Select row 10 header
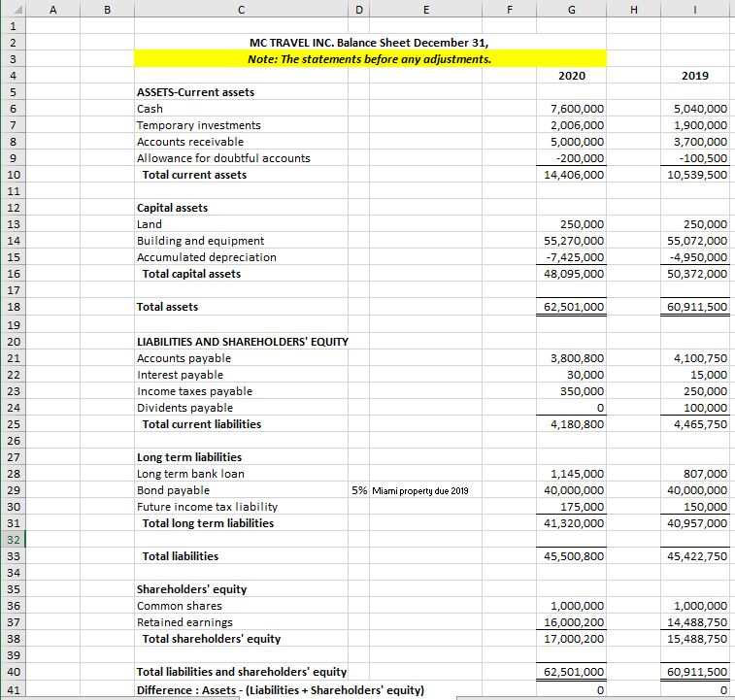735x700 pixels. [x=13, y=175]
